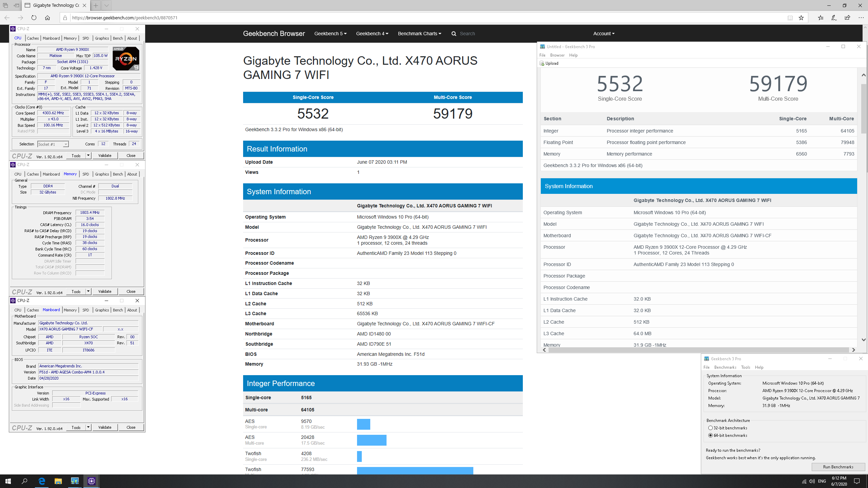Click the AES Single-core performance bar

click(x=363, y=424)
